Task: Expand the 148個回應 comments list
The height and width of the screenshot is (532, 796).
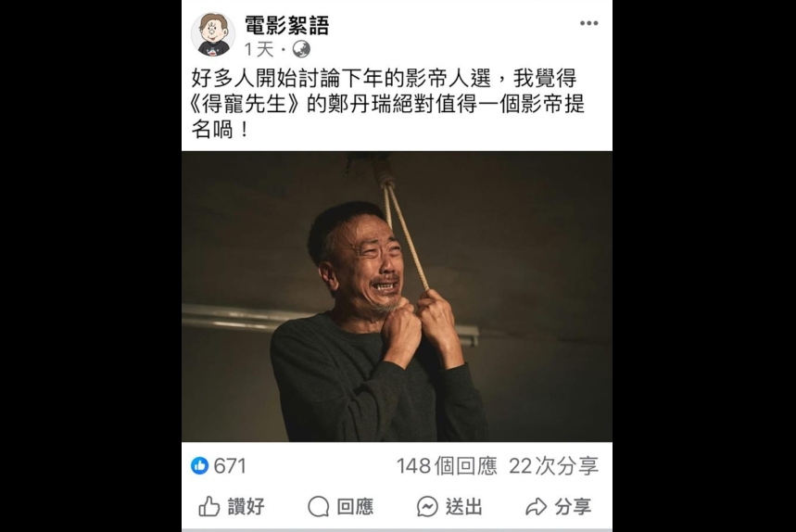Action: pos(447,466)
